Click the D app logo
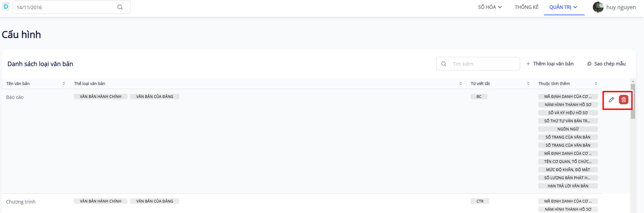Screen dimensions: 644x213 pyautogui.click(x=6, y=6)
